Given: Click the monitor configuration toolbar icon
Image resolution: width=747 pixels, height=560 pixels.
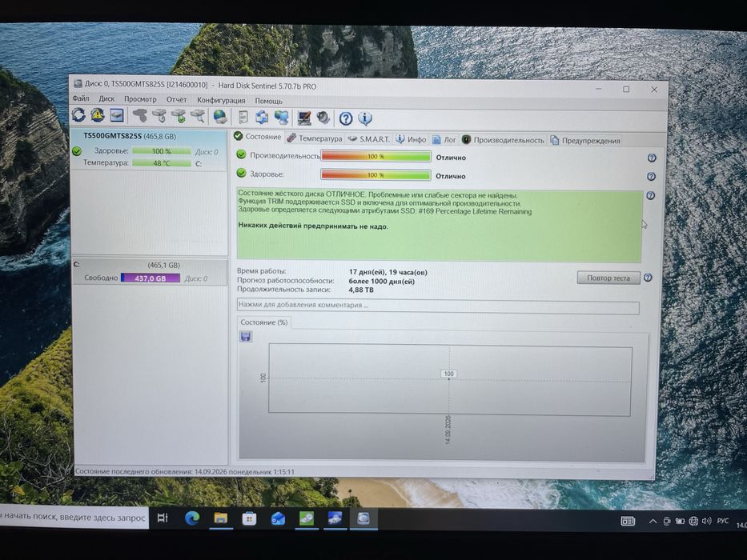Looking at the screenshot, I should tap(304, 118).
